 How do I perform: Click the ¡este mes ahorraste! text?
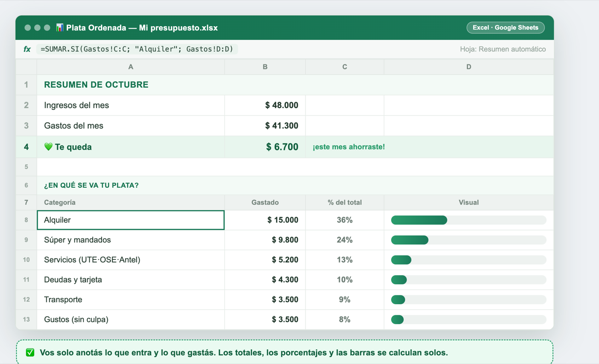coord(349,147)
